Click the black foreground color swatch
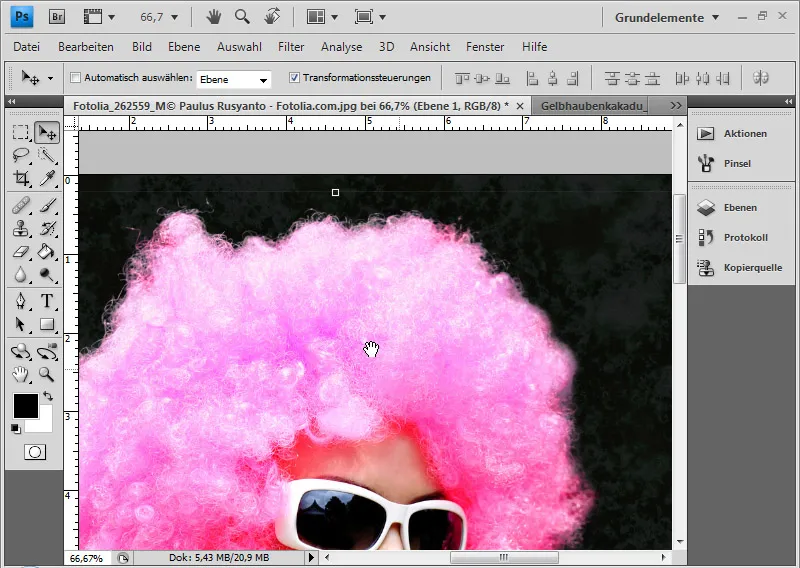The width and height of the screenshot is (800, 568). (x=25, y=405)
